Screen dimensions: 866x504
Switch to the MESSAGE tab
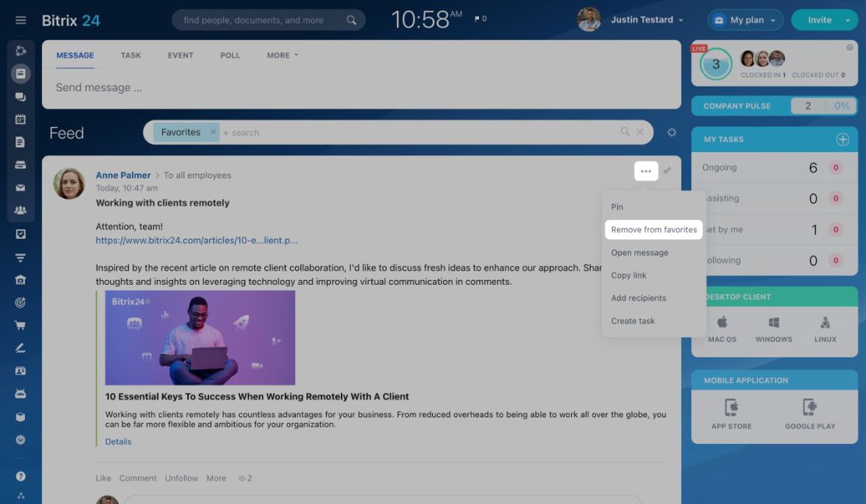(75, 55)
